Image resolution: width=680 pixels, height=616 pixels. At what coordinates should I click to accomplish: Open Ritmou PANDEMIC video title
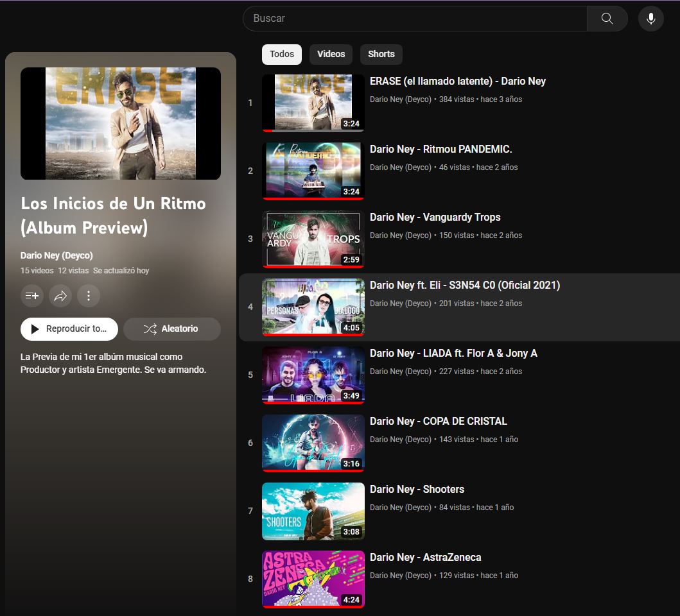(440, 149)
